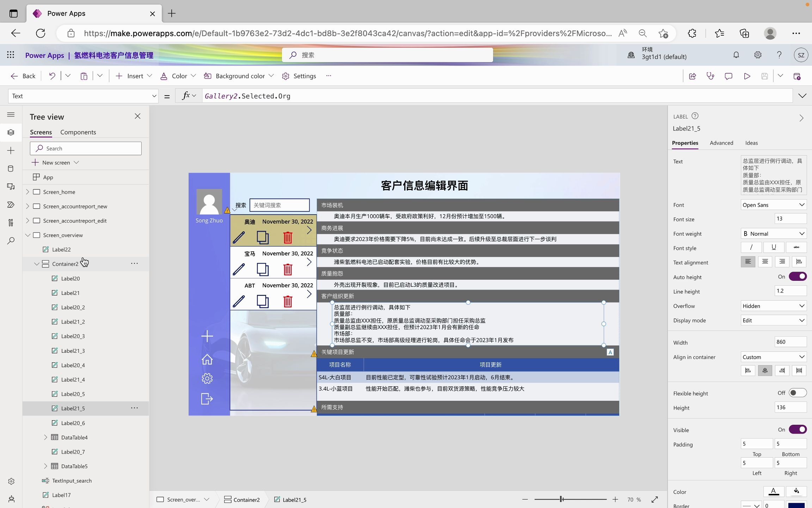Preview the app with the Play icon
812x508 pixels.
(x=747, y=76)
